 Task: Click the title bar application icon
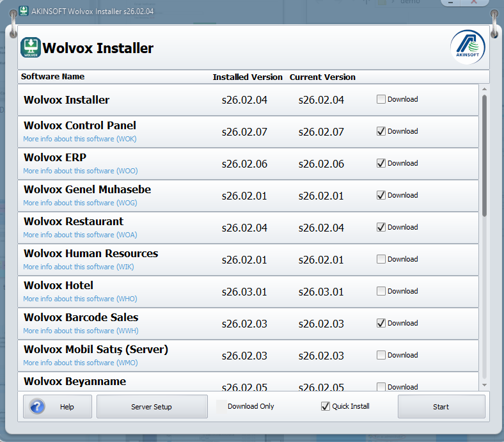(x=24, y=11)
